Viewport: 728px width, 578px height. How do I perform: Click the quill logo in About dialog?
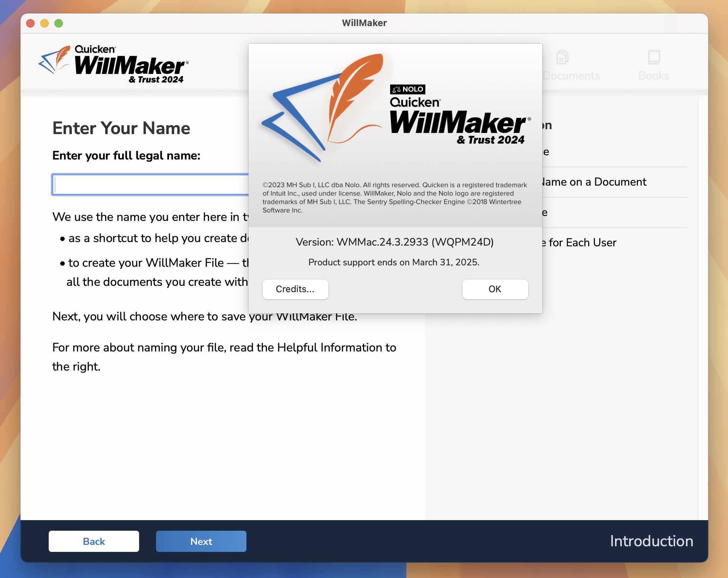click(322, 107)
